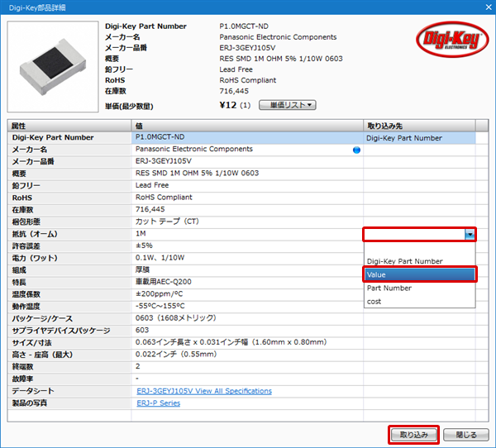Click the 取り込み先 column header

(x=419, y=126)
